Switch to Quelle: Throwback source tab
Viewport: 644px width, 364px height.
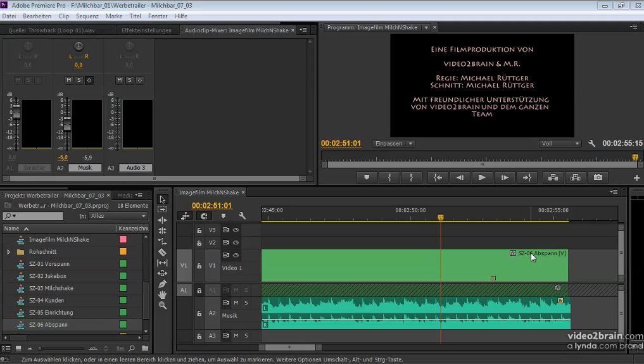pos(51,30)
